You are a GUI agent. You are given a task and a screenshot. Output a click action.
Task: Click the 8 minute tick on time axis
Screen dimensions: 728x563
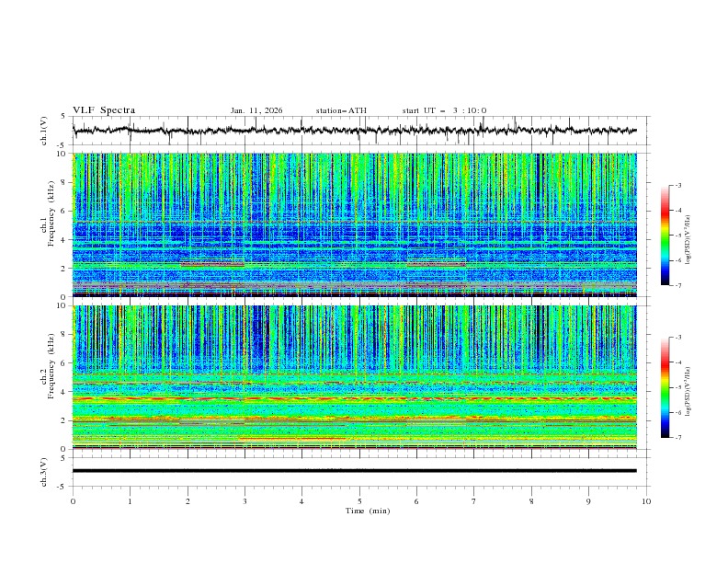pyautogui.click(x=531, y=501)
